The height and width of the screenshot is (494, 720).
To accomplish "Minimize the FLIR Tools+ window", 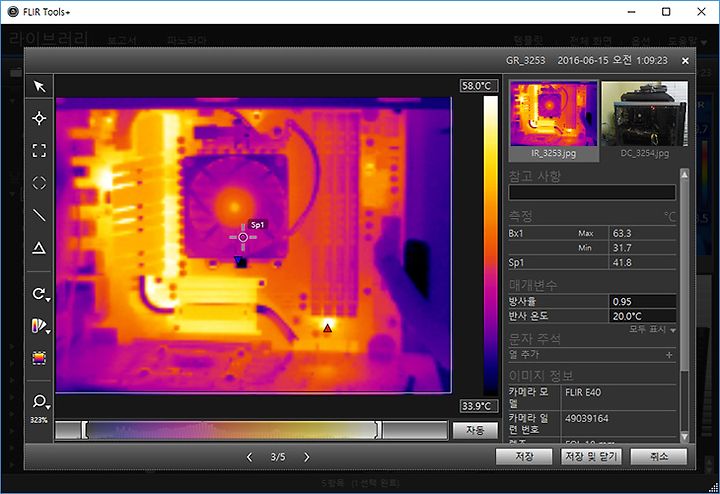I will (x=631, y=12).
